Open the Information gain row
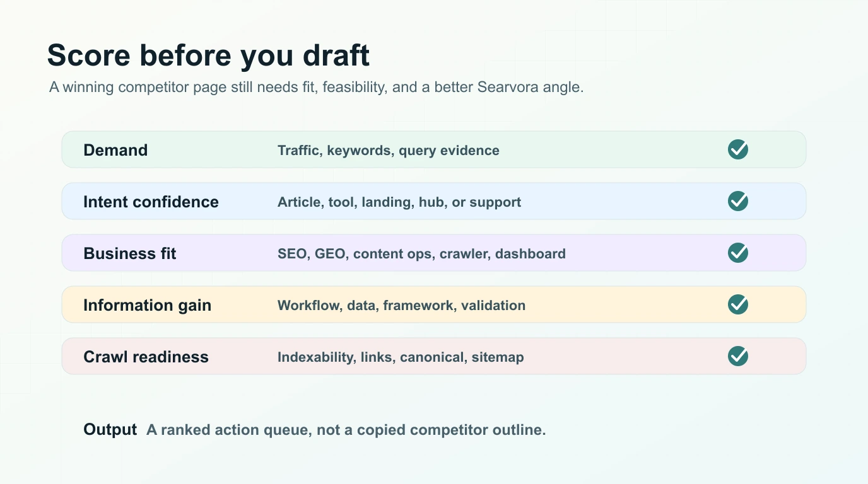This screenshot has width=868, height=484. point(434,304)
